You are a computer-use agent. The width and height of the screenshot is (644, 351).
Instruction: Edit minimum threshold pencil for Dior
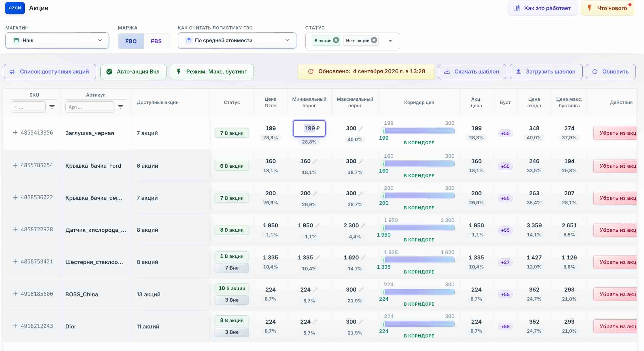pyautogui.click(x=315, y=322)
